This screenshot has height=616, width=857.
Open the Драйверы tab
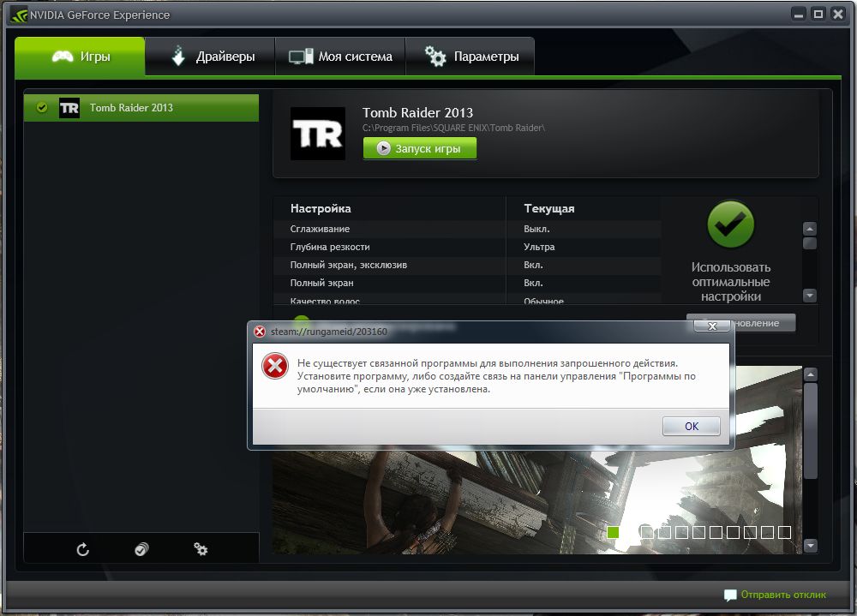tap(210, 56)
